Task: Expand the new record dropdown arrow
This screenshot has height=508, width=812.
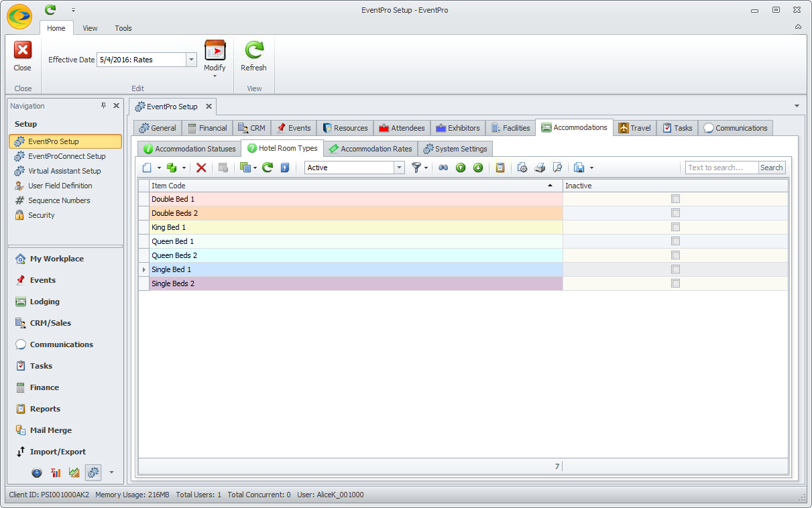Action: point(159,168)
